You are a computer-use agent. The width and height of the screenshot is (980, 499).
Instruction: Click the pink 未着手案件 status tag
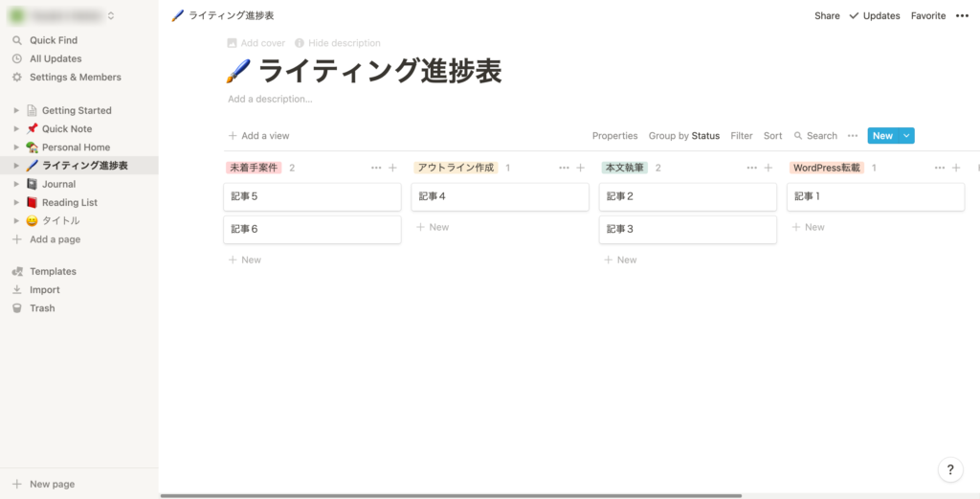click(x=254, y=168)
